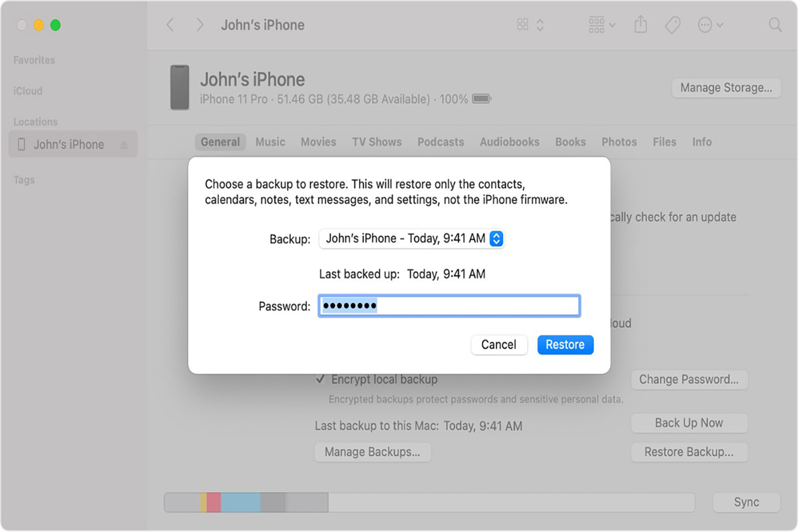Select the iPhone device icon under Locations
Image resolution: width=798 pixels, height=532 pixels.
click(20, 144)
